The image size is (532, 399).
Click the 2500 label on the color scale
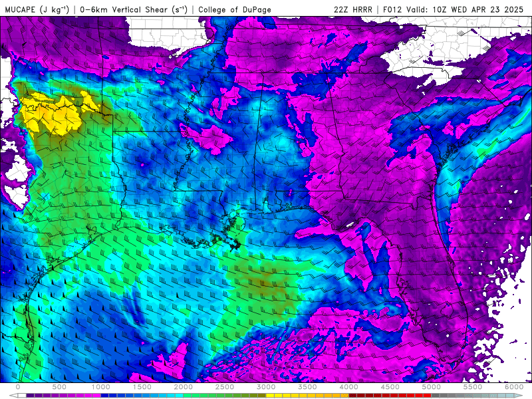tap(225, 387)
